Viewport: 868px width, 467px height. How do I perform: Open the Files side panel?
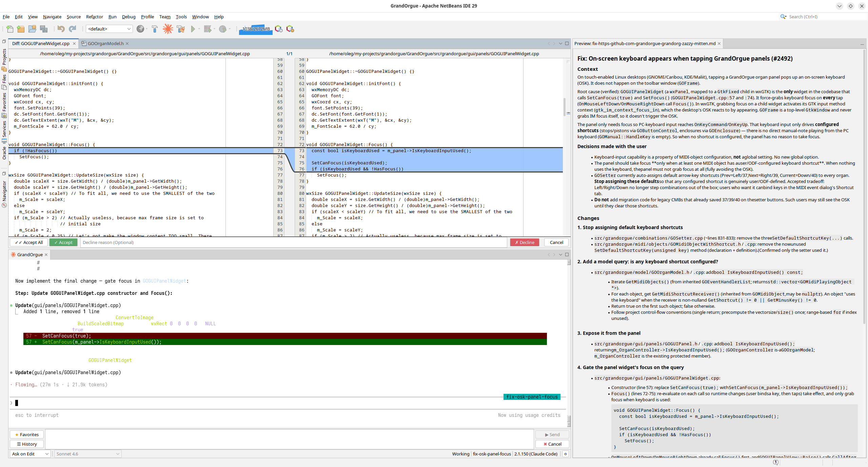(4, 82)
